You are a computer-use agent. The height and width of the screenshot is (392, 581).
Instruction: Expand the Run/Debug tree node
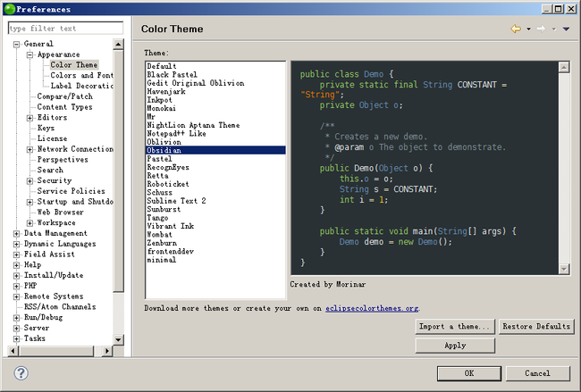16,318
